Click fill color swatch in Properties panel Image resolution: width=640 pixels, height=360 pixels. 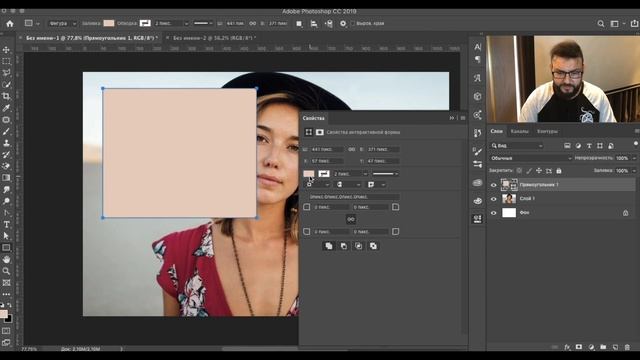click(309, 174)
